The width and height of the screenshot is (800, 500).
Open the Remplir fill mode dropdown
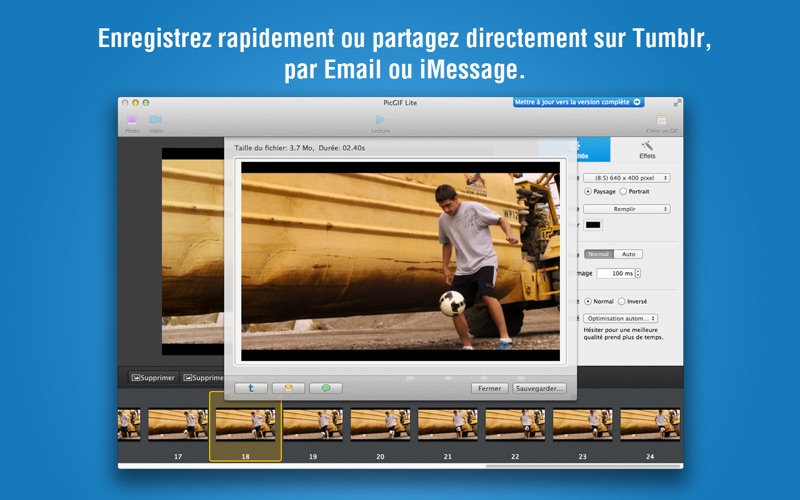point(627,209)
